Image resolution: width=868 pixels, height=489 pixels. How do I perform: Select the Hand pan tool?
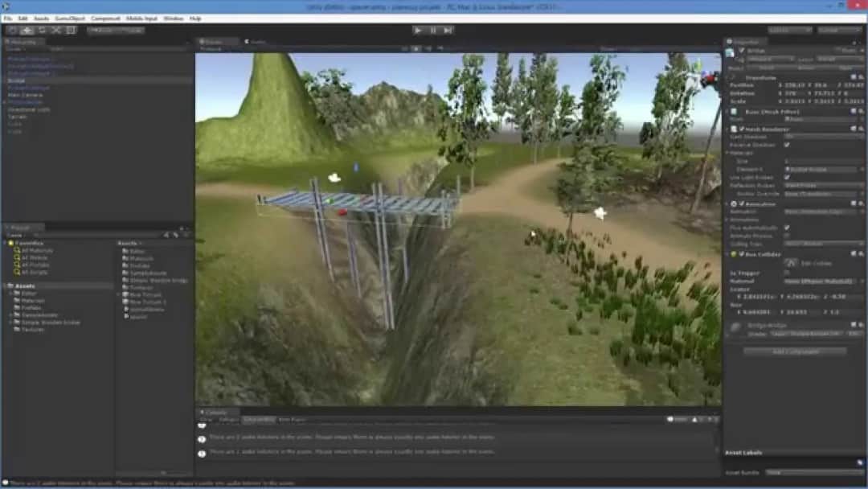(x=12, y=30)
